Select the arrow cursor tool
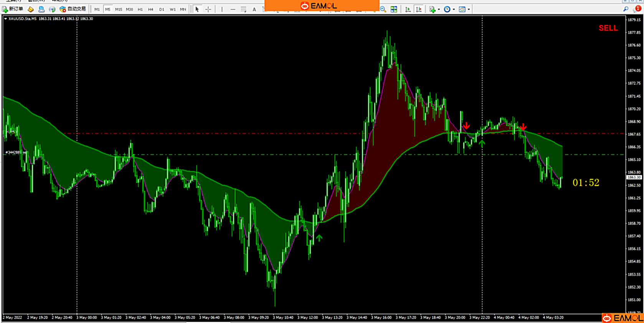Image resolution: width=644 pixels, height=323 pixels. [x=197, y=9]
